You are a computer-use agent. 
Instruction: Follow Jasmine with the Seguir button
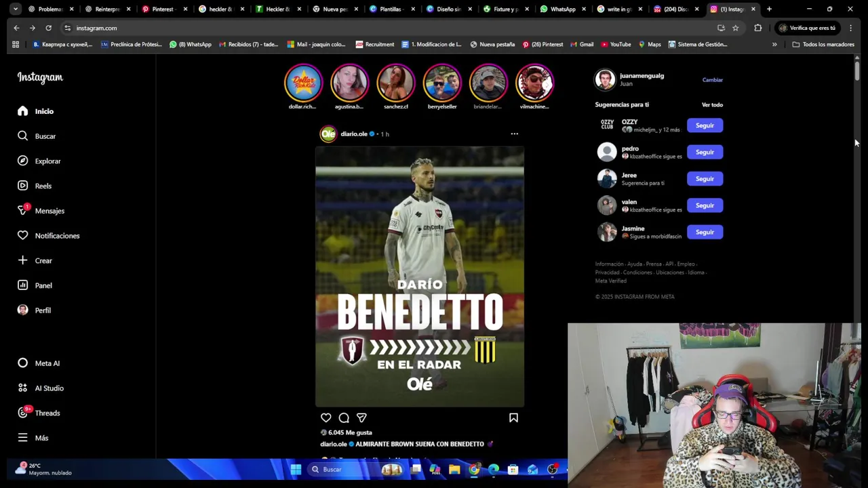(705, 232)
